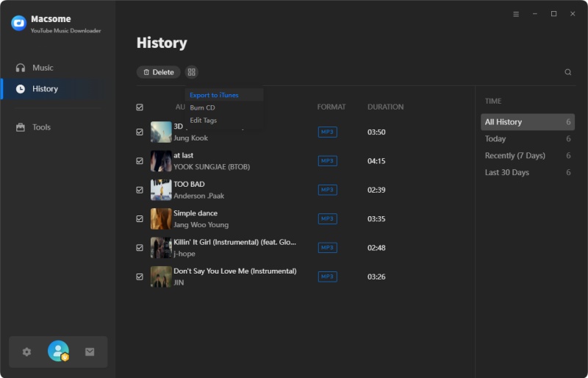Filter history by Today
The width and height of the screenshot is (588, 378).
coord(528,139)
